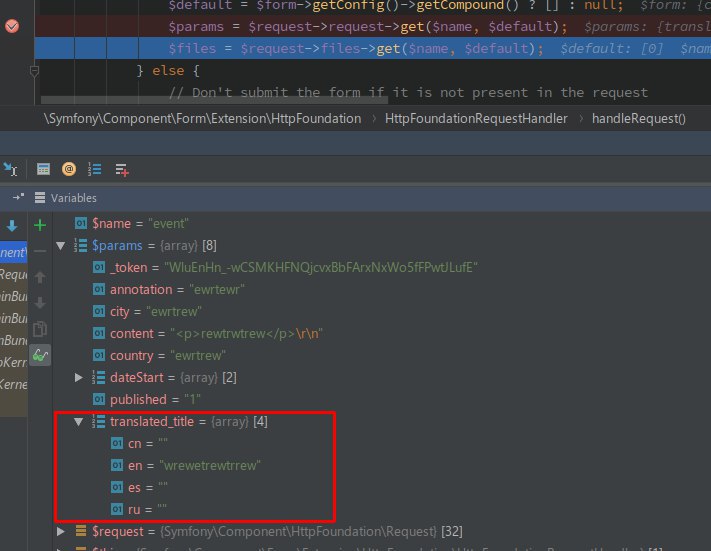Select the city = "ewrtrew" entry
The image size is (711, 551).
coord(147,312)
